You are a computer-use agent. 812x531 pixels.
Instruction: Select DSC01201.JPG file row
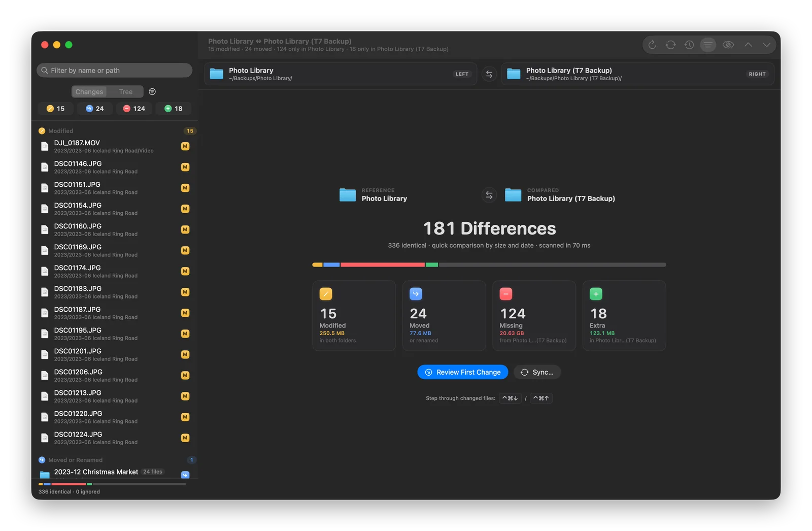coord(115,354)
